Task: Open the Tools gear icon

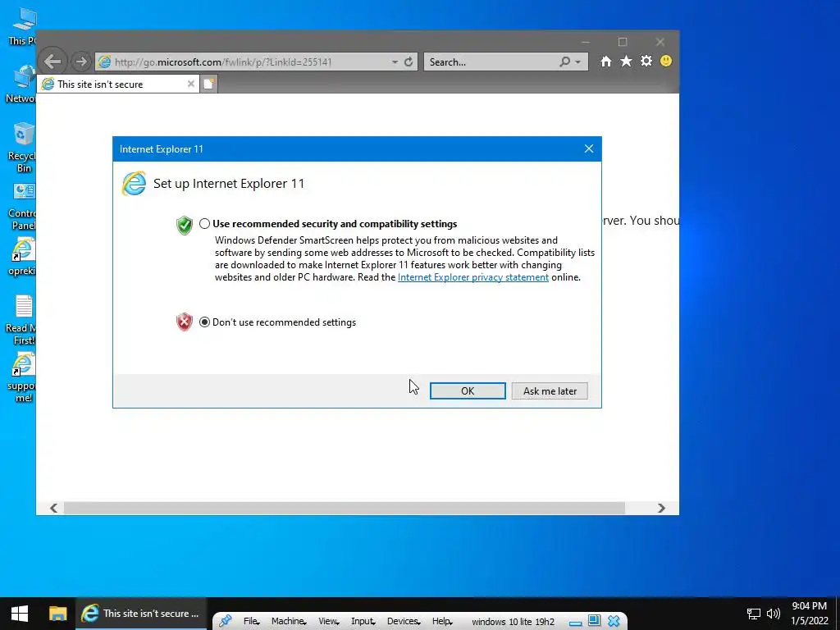Action: tap(646, 61)
